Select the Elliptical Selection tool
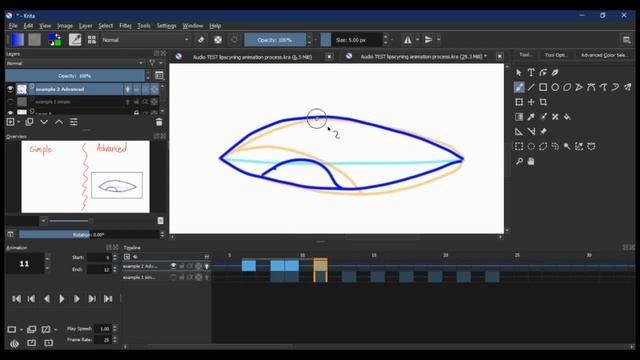Image resolution: width=640 pixels, height=360 pixels. tap(531, 146)
